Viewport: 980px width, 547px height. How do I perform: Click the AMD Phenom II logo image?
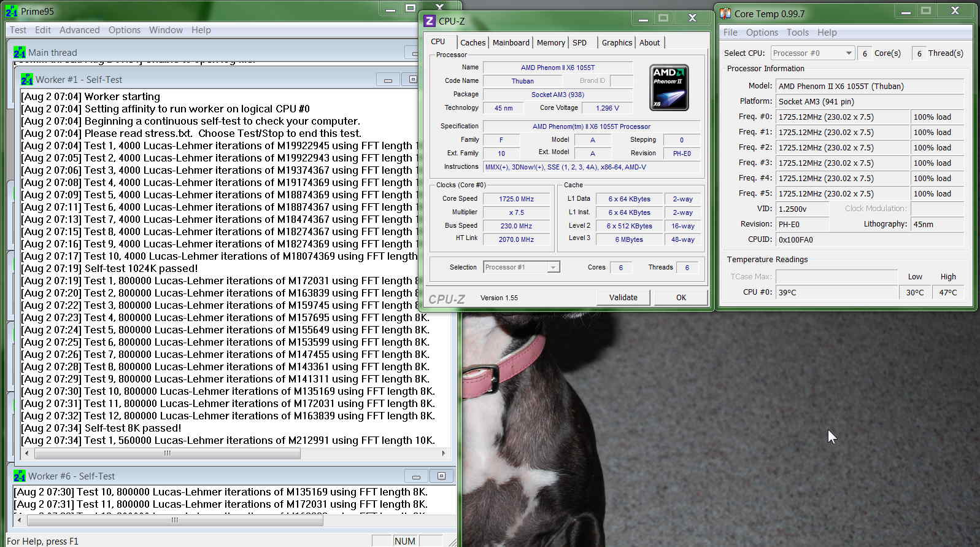click(668, 87)
